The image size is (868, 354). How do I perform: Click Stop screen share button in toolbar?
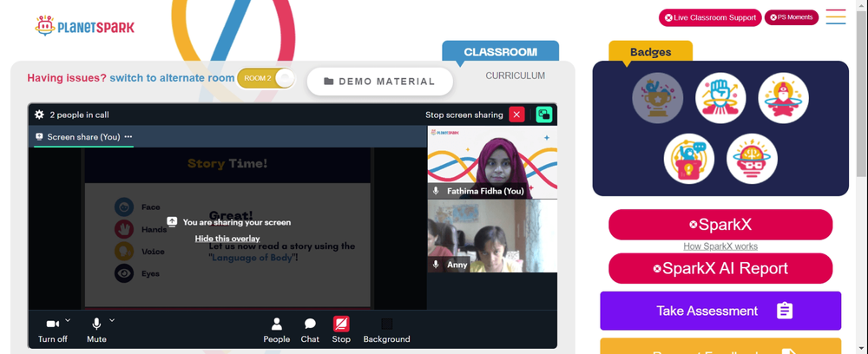(341, 330)
